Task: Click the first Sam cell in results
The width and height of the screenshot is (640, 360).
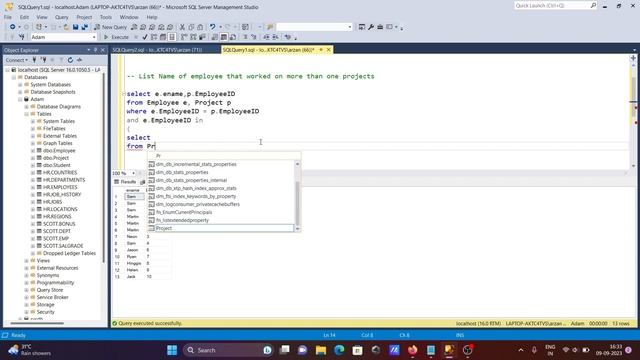Action: click(134, 197)
